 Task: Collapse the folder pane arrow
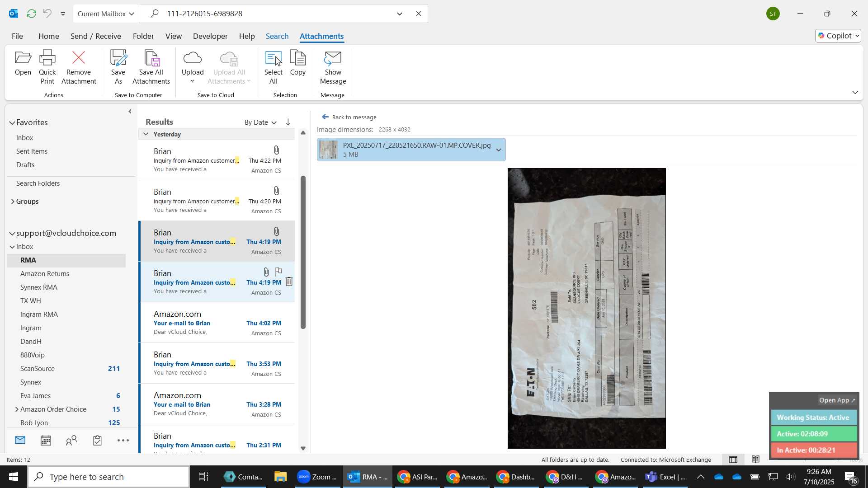tap(130, 111)
